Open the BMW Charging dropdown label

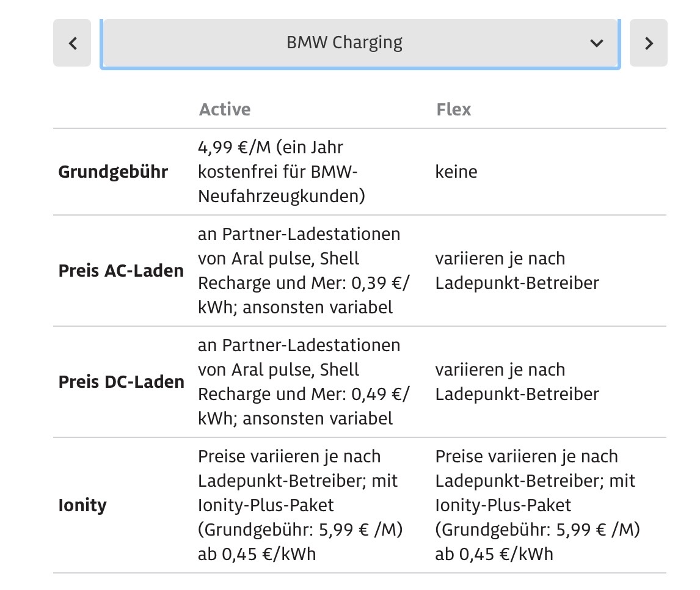pos(345,43)
